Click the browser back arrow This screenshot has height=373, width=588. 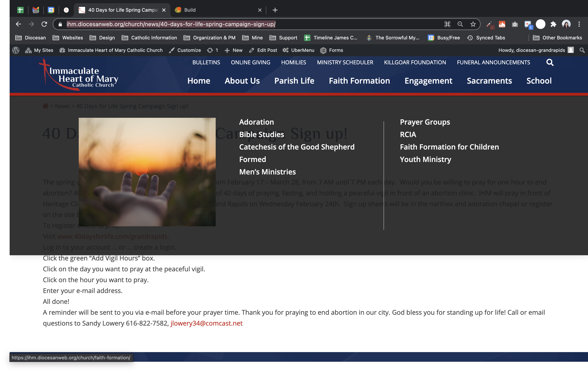click(18, 24)
